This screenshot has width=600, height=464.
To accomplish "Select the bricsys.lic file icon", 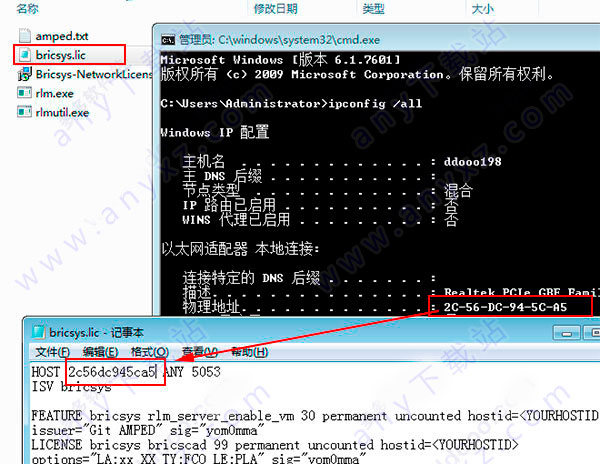I will (24, 55).
